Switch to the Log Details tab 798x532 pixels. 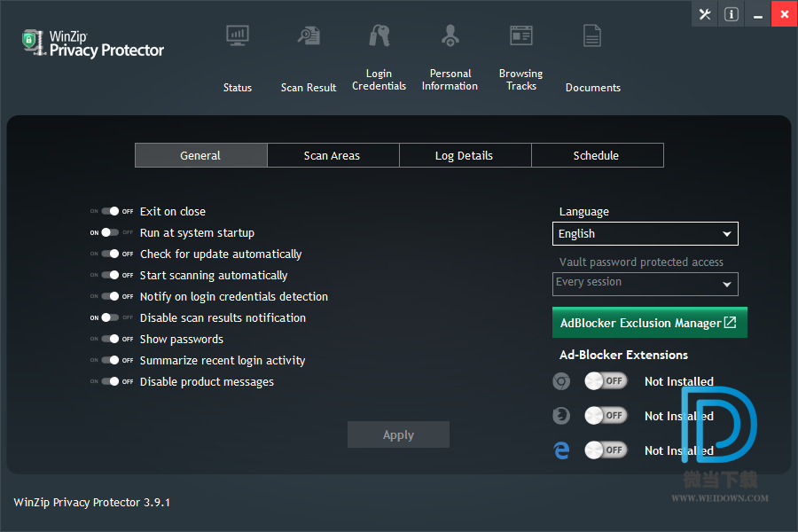coord(465,155)
